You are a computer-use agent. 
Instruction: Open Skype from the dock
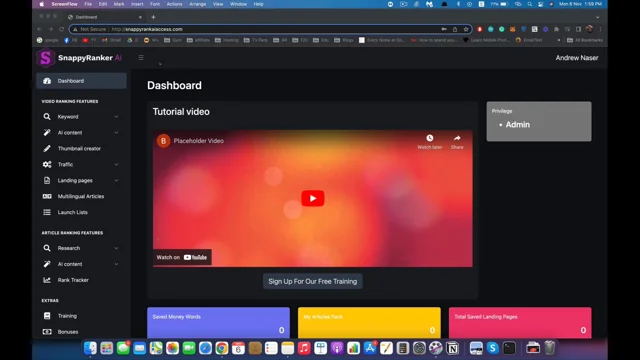(x=493, y=348)
